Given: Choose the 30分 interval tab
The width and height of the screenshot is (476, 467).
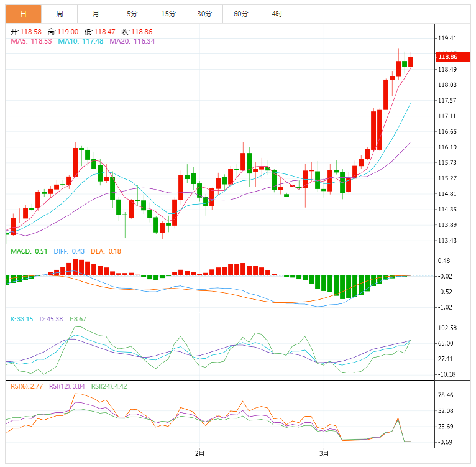Looking at the screenshot, I should coord(204,13).
